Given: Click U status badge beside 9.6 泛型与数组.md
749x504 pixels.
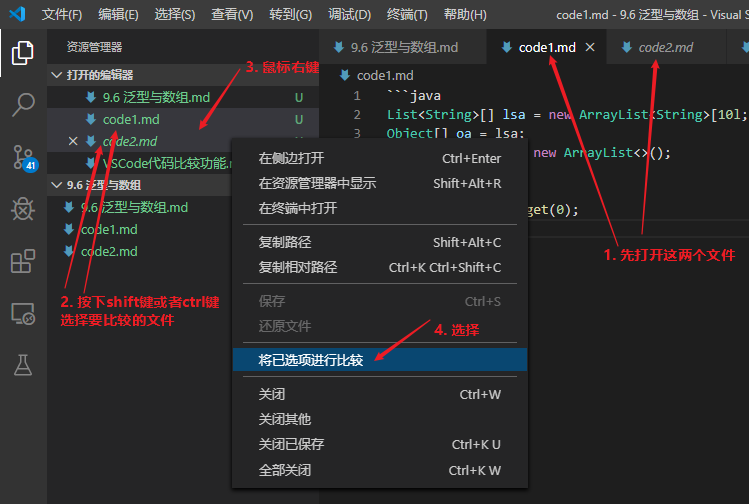Looking at the screenshot, I should (299, 97).
